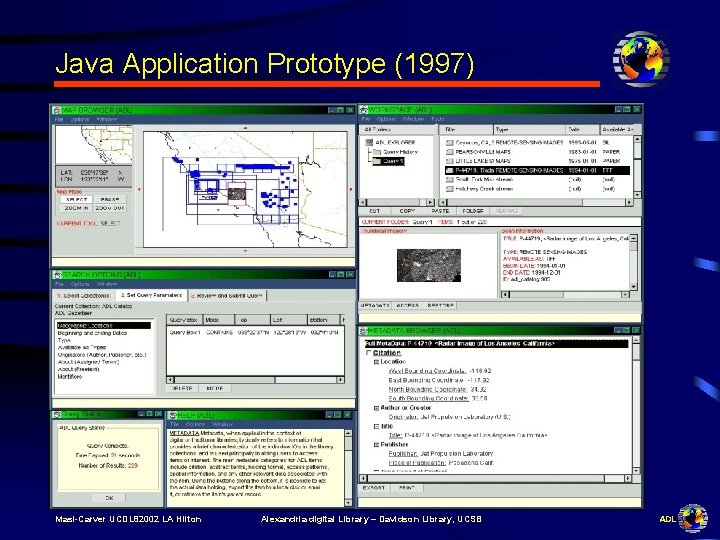Select the Query 1 folder in tree
Screen dimensions: 720x540
(x=388, y=161)
